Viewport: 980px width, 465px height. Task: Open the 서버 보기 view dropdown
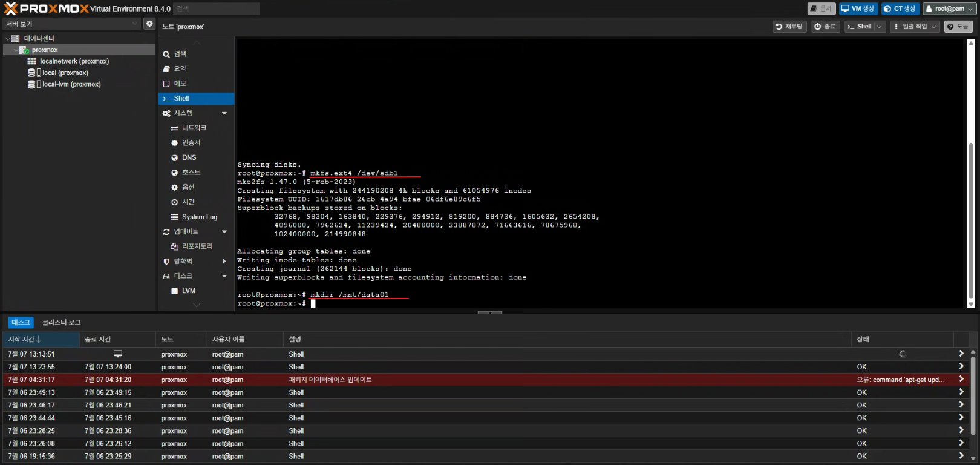72,24
